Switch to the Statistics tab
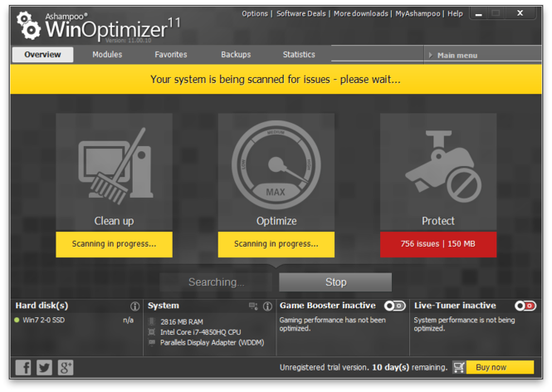 [x=299, y=55]
